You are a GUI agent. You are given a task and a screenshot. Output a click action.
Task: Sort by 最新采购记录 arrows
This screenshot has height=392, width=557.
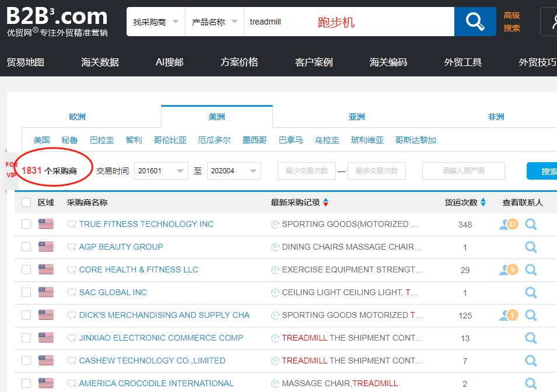point(326,202)
